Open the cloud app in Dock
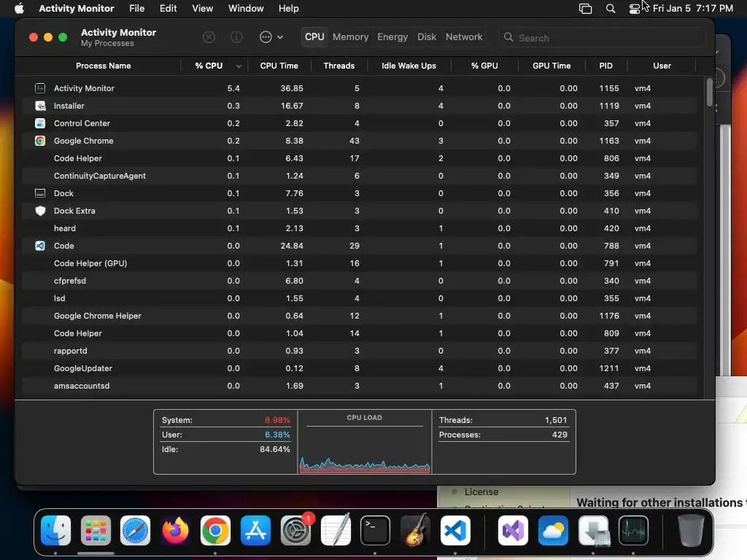The width and height of the screenshot is (747, 560). coord(553,530)
